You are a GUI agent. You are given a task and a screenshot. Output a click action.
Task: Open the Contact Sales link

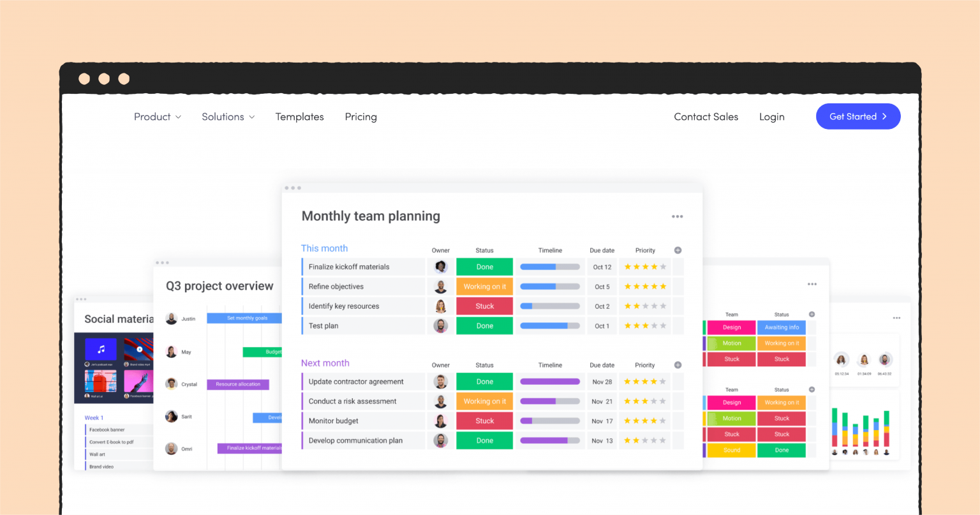(706, 117)
